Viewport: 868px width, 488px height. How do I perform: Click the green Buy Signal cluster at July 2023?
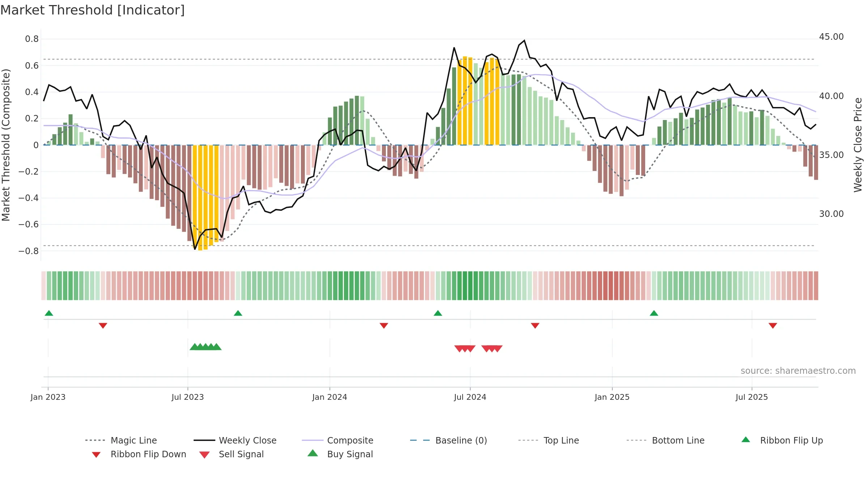pos(205,347)
